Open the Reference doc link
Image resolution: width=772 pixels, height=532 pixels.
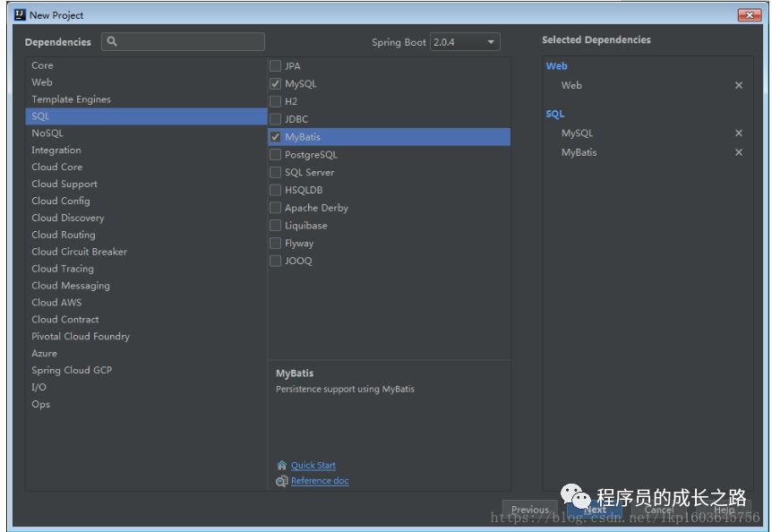pos(320,481)
